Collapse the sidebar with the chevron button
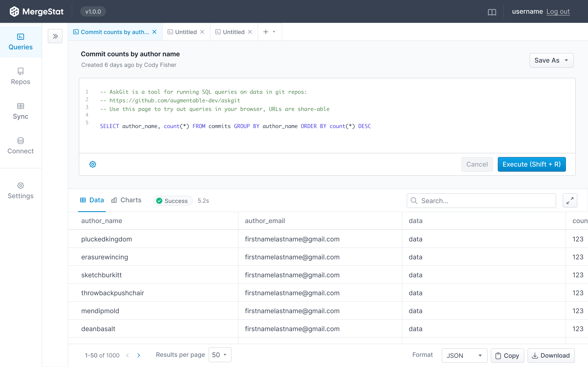 (x=55, y=36)
